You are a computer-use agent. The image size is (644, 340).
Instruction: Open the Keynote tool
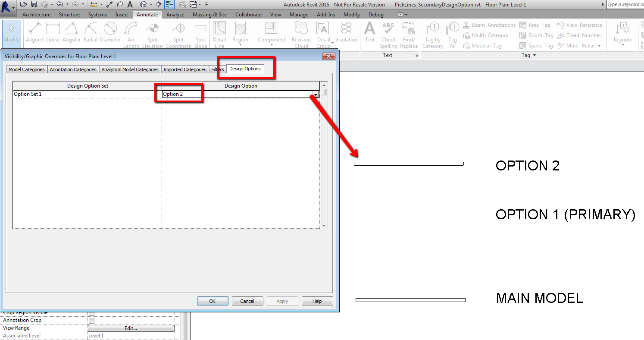click(622, 34)
